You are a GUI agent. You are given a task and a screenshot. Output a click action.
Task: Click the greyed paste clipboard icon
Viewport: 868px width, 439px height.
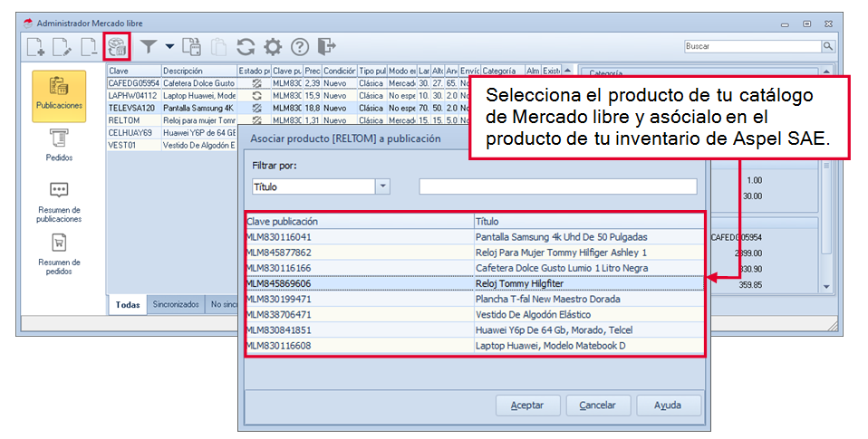[218, 46]
